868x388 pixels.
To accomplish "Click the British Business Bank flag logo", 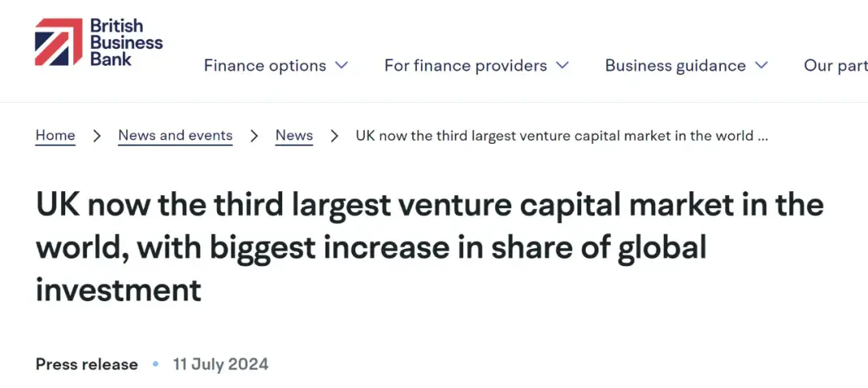I will click(59, 42).
